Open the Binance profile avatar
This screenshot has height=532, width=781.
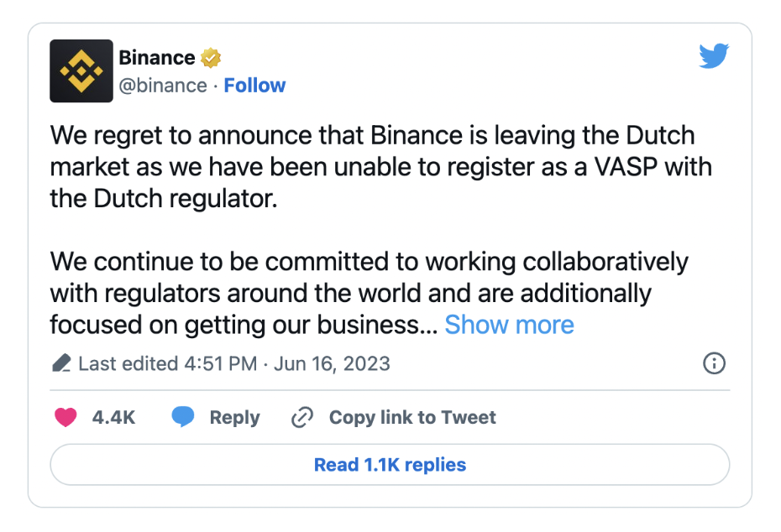81,71
